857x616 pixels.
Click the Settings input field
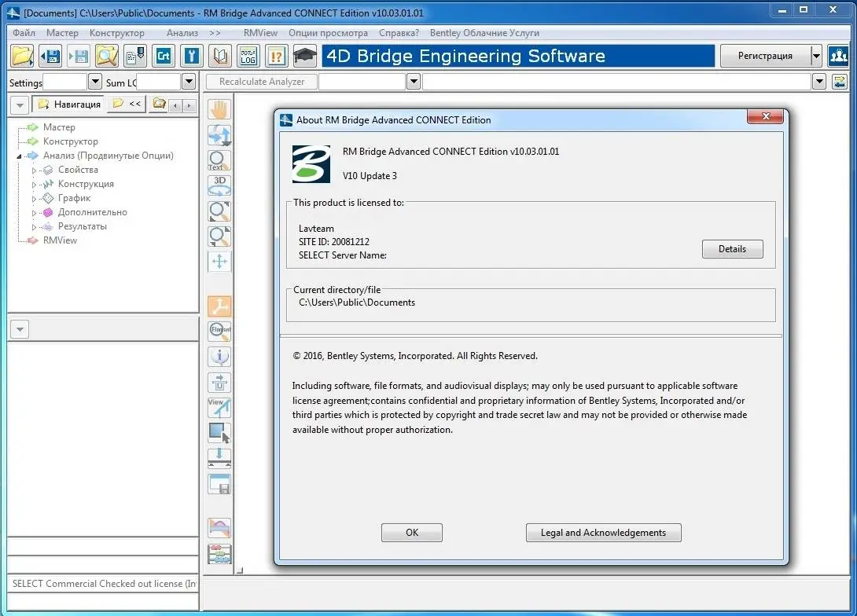tap(65, 82)
